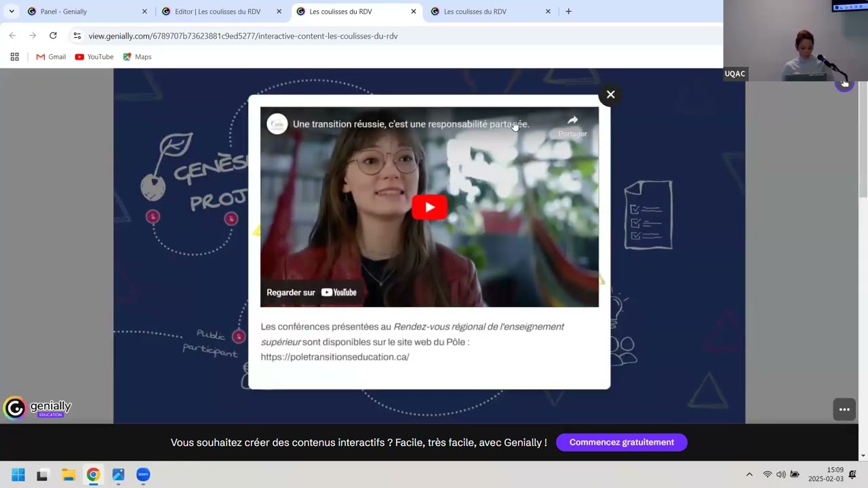Open Windows Start menu
The height and width of the screenshot is (488, 868).
[18, 474]
